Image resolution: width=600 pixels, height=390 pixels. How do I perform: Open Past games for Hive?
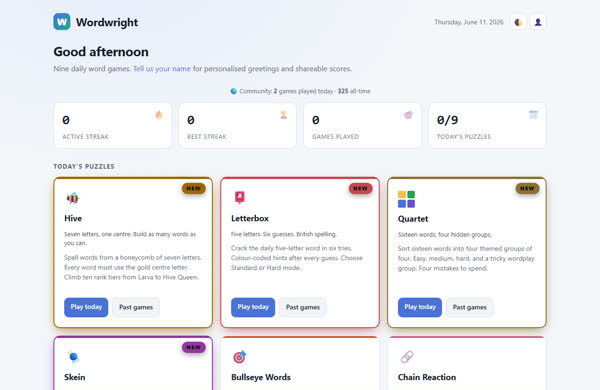tap(136, 307)
